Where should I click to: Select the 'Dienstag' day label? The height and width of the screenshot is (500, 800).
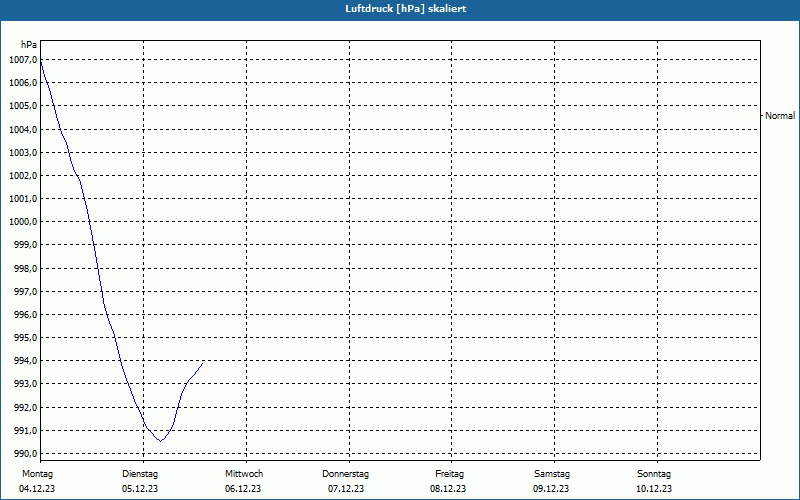[140, 474]
